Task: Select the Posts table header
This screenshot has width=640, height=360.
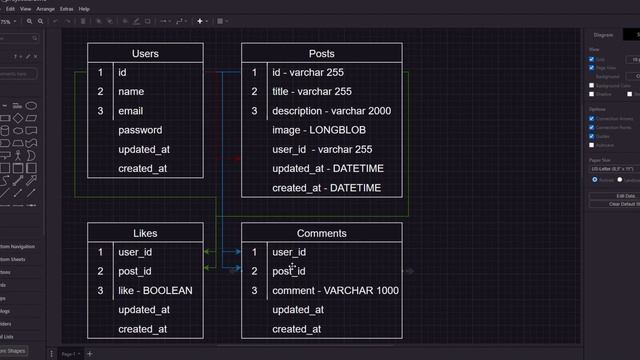Action: pos(322,53)
